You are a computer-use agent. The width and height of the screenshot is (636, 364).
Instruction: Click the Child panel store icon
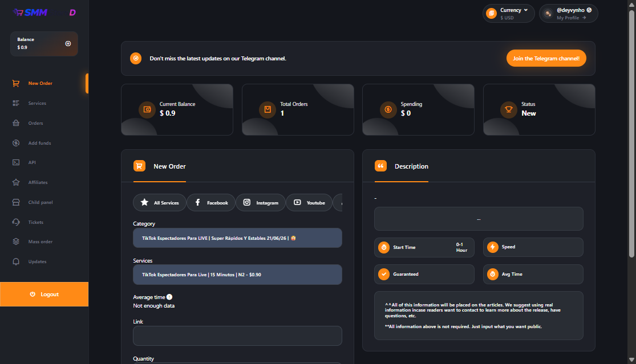click(16, 202)
